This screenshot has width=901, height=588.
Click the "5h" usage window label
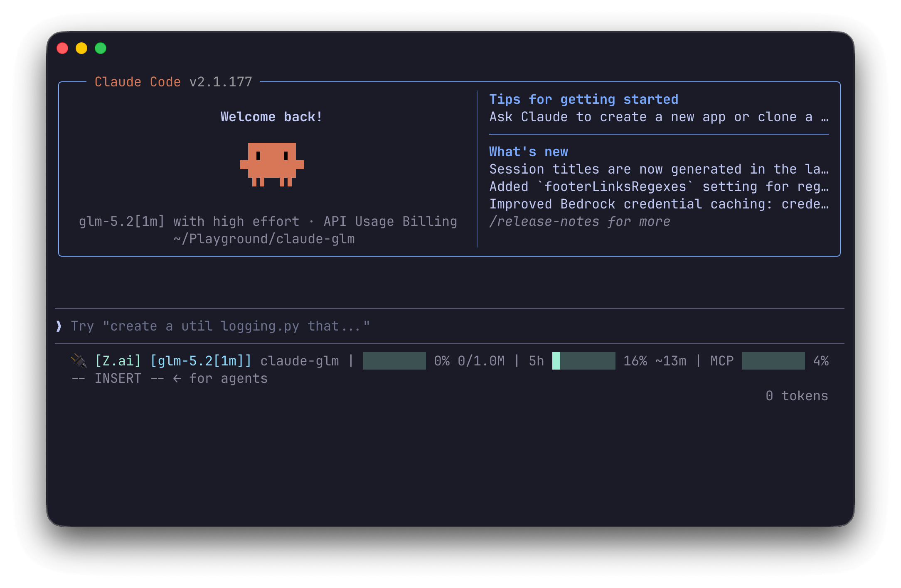click(536, 361)
